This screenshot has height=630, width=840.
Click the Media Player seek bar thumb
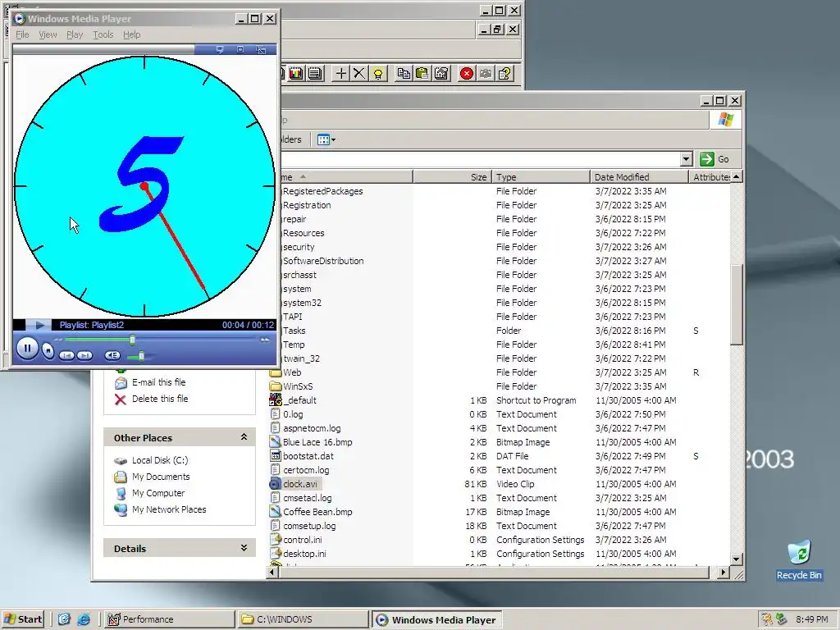click(x=132, y=340)
